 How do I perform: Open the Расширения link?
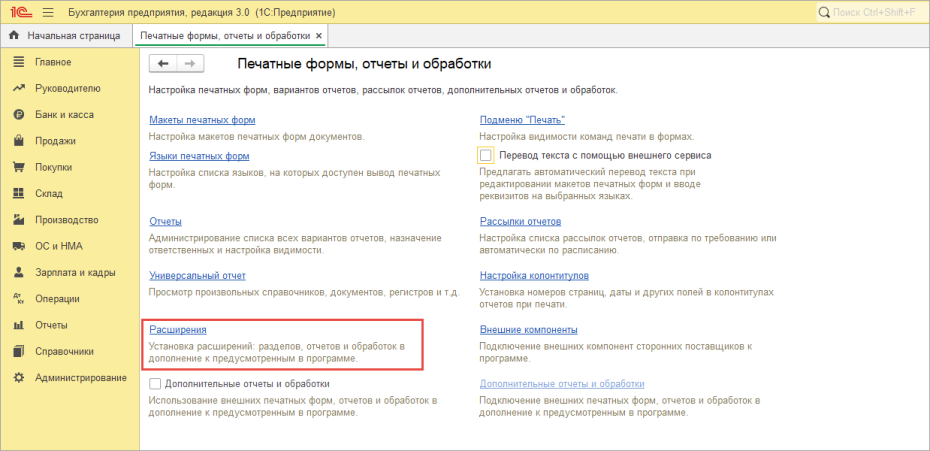click(x=178, y=329)
